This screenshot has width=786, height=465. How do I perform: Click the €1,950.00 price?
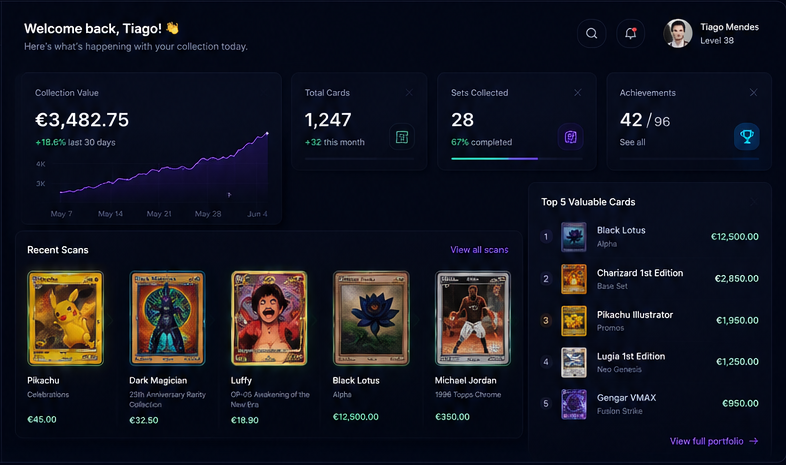(x=737, y=320)
